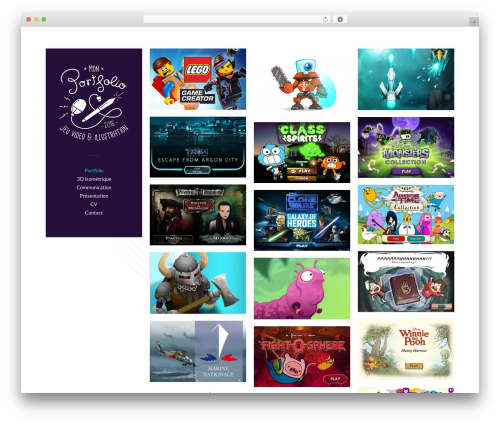
Task: Open the Fight-O-Sphere game thumbnail
Action: [302, 357]
